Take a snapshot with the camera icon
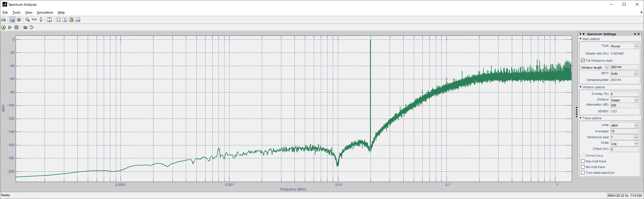The image size is (644, 199). point(25,27)
